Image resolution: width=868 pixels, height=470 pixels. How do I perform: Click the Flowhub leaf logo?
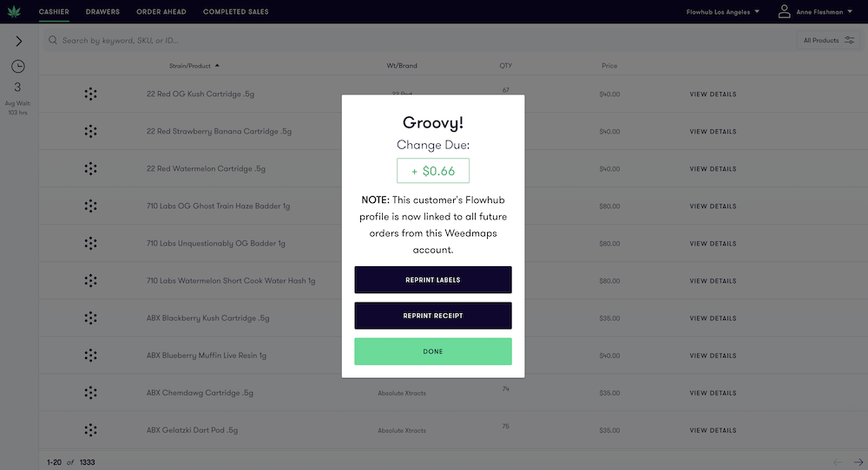14,11
